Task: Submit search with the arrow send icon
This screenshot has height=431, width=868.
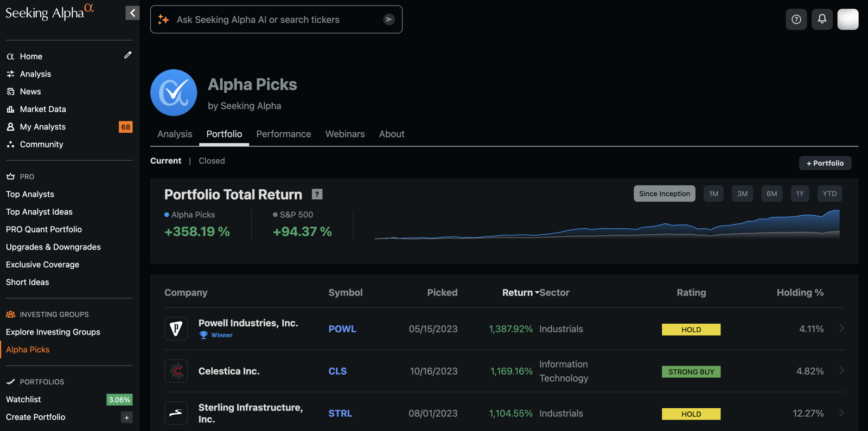Action: (x=389, y=20)
